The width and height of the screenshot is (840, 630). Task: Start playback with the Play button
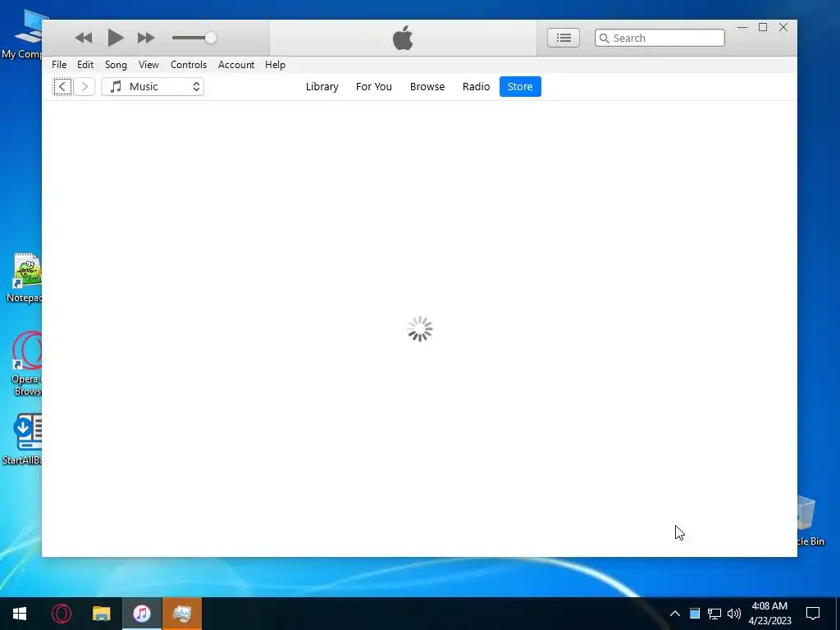tap(115, 38)
